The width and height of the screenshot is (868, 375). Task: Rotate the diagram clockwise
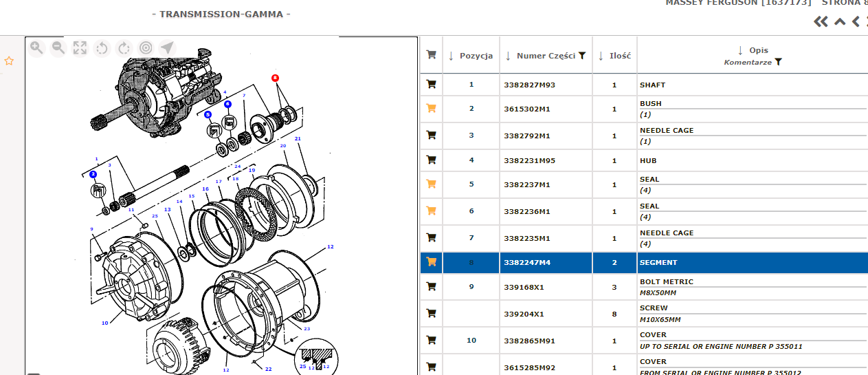[124, 47]
